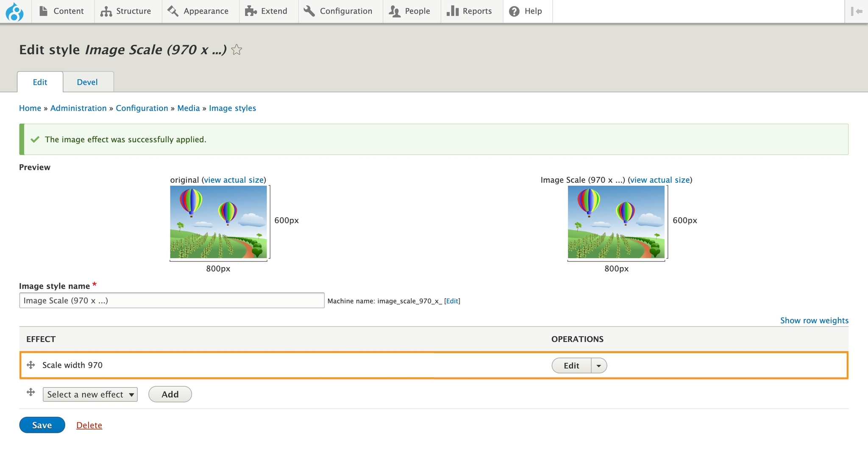Open the Extend menu
868x471 pixels.
pos(266,11)
